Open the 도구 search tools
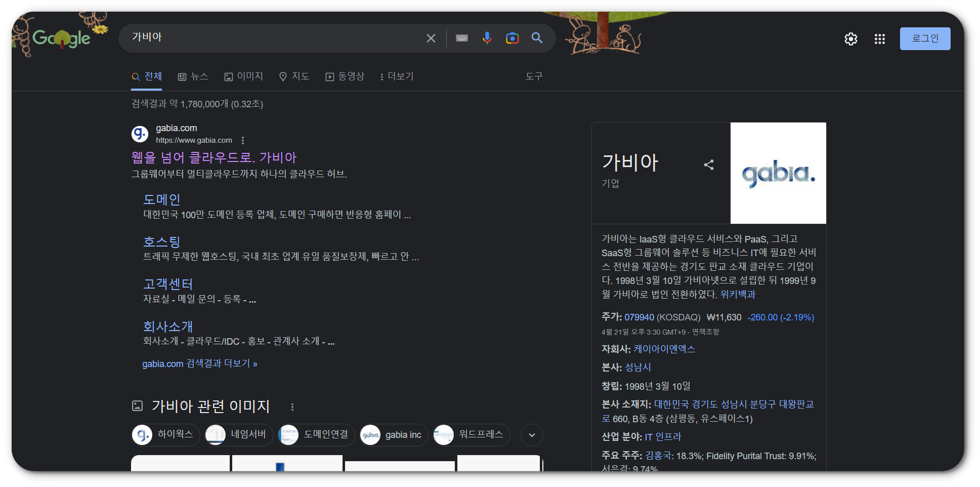The image size is (980, 487). 534,76
